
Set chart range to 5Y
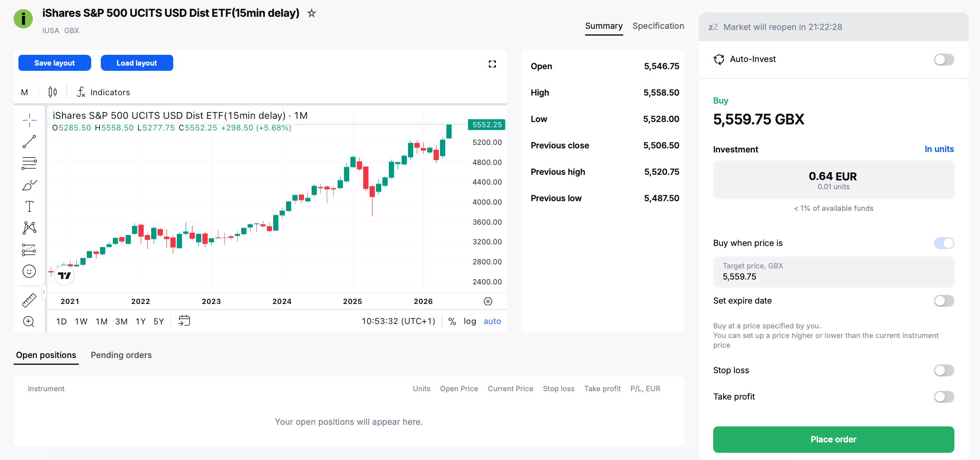click(159, 321)
